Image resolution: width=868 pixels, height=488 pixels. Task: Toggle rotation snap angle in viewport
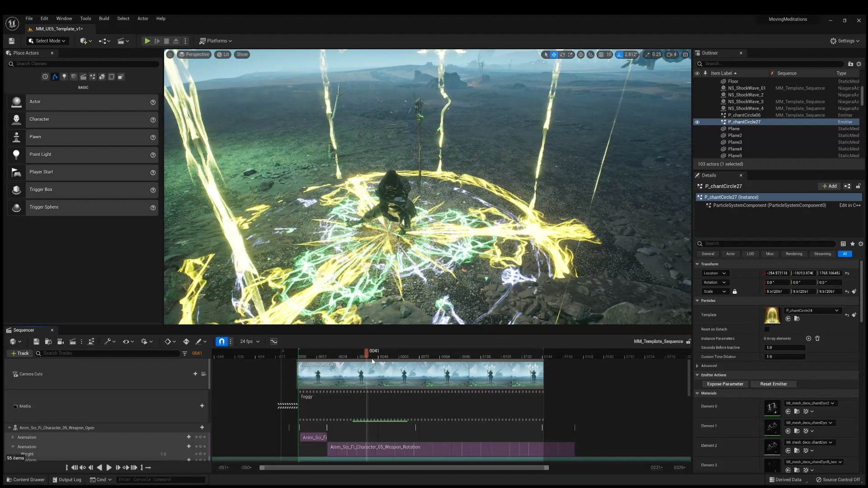619,55
